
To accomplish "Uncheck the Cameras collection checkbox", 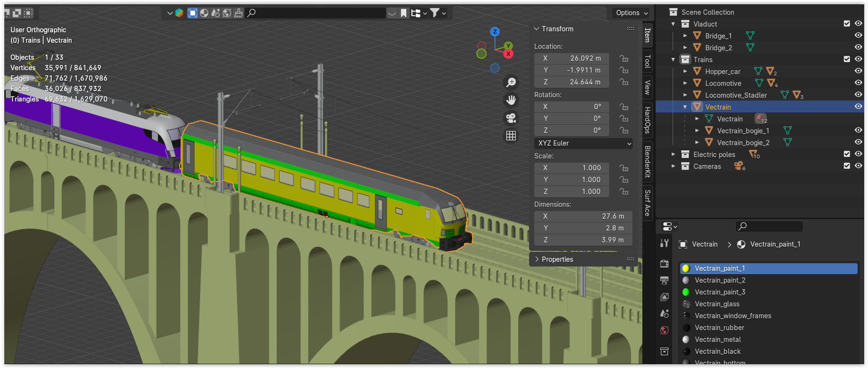I will pos(847,166).
